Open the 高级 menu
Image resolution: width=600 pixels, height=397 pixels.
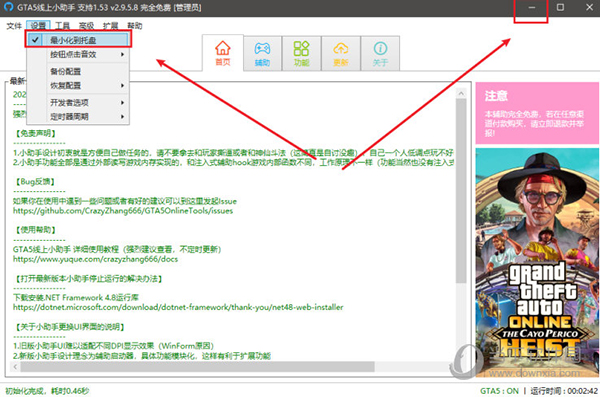tap(86, 26)
